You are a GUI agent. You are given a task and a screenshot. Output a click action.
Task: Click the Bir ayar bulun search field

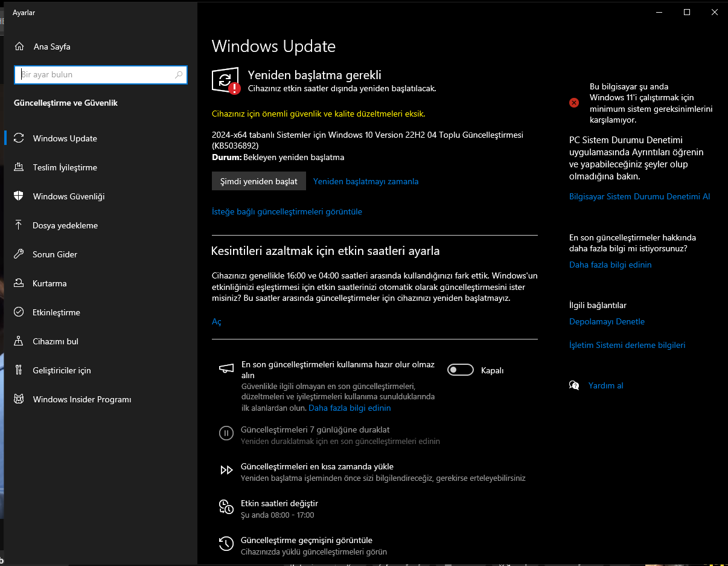click(101, 75)
